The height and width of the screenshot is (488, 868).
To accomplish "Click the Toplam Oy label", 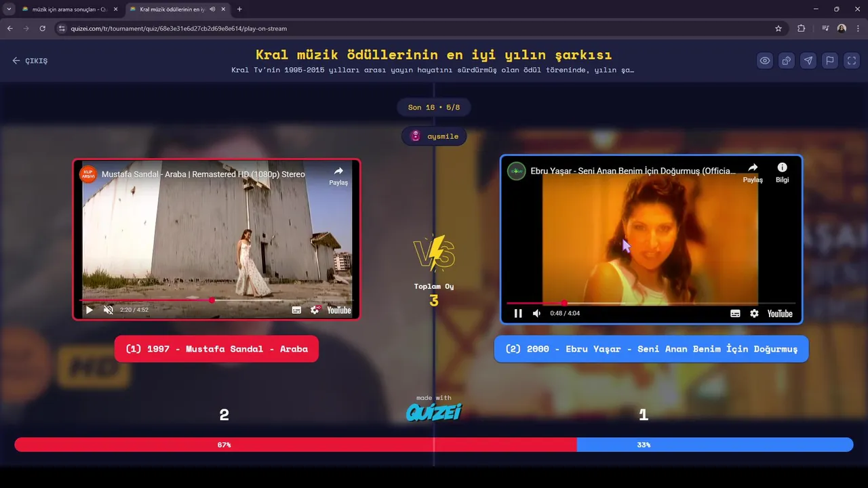I will pos(434,286).
